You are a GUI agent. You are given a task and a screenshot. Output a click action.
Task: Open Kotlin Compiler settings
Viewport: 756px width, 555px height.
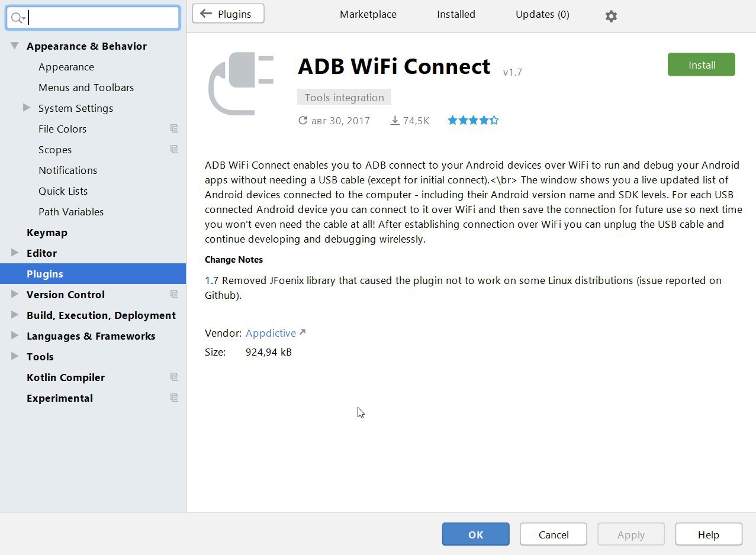tap(66, 377)
